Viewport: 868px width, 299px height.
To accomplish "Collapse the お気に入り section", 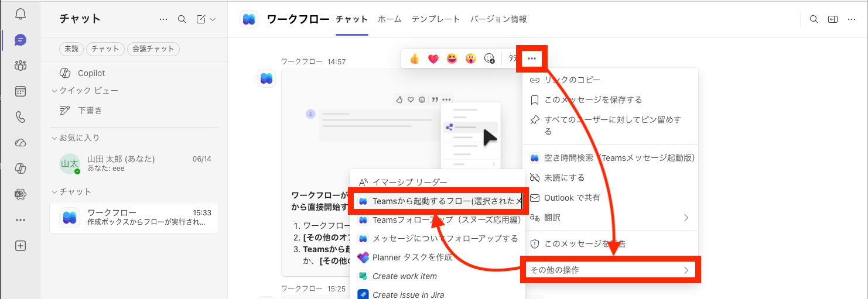I will pos(76,138).
